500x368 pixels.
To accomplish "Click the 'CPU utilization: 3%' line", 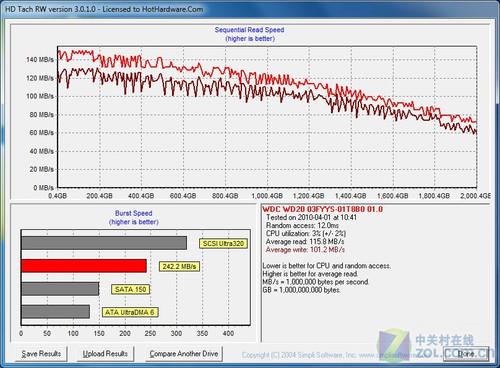I will point(306,233).
